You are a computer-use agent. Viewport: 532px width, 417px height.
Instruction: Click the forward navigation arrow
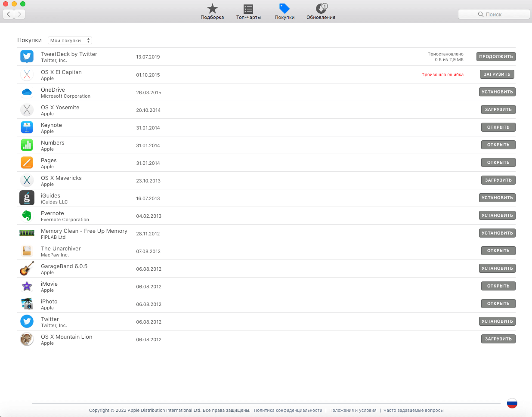click(19, 14)
